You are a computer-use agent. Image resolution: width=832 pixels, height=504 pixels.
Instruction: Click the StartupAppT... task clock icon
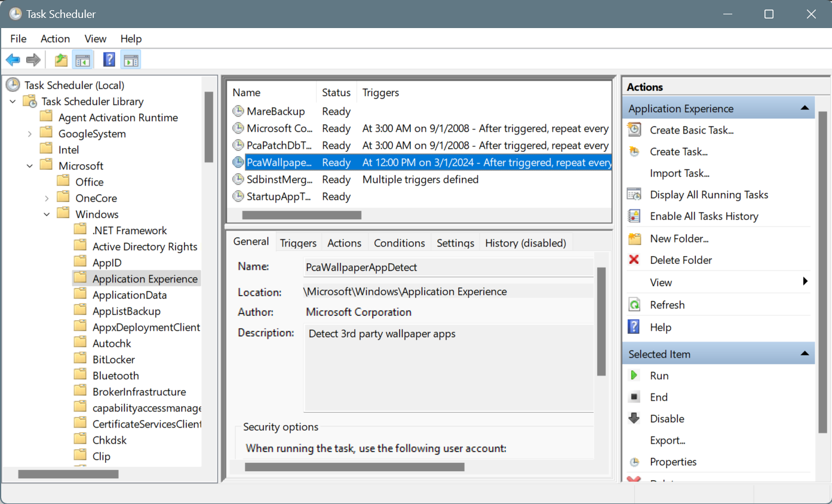[x=238, y=196]
